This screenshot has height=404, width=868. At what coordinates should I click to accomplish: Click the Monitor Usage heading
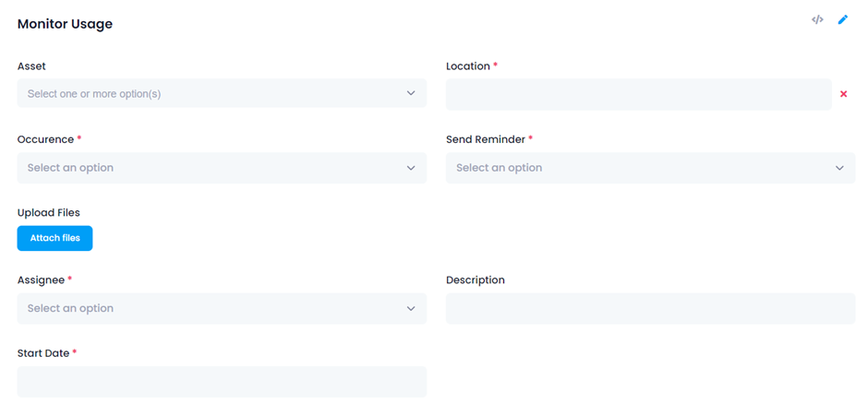[x=65, y=24]
